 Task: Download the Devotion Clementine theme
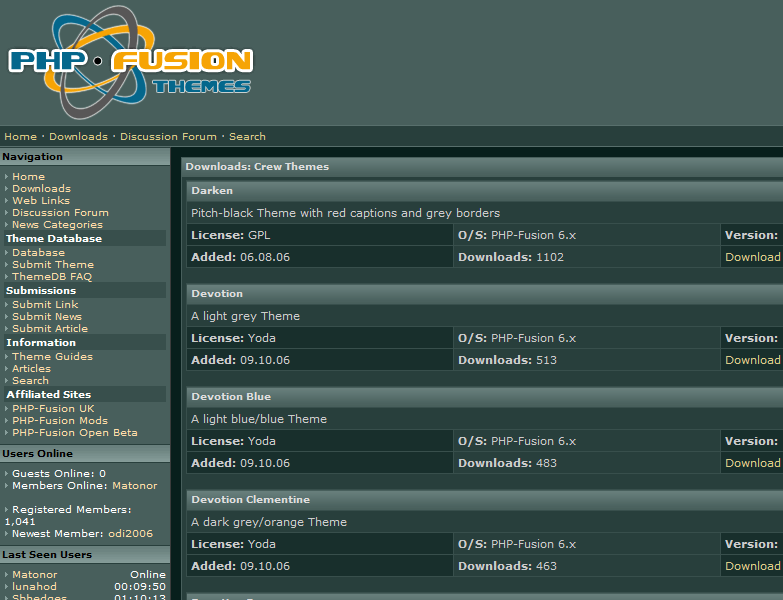[x=753, y=566]
